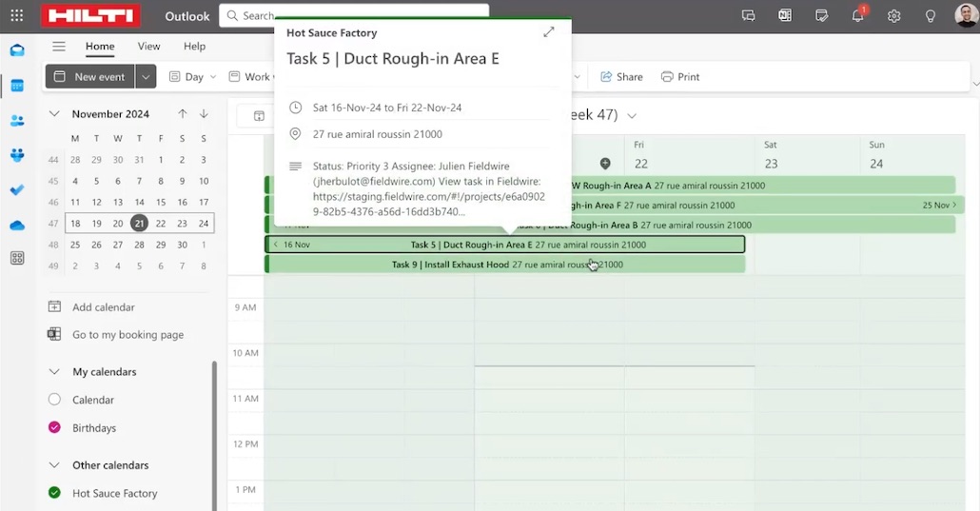This screenshot has height=511, width=980.
Task: Switch to the View tab
Action: pos(148,47)
